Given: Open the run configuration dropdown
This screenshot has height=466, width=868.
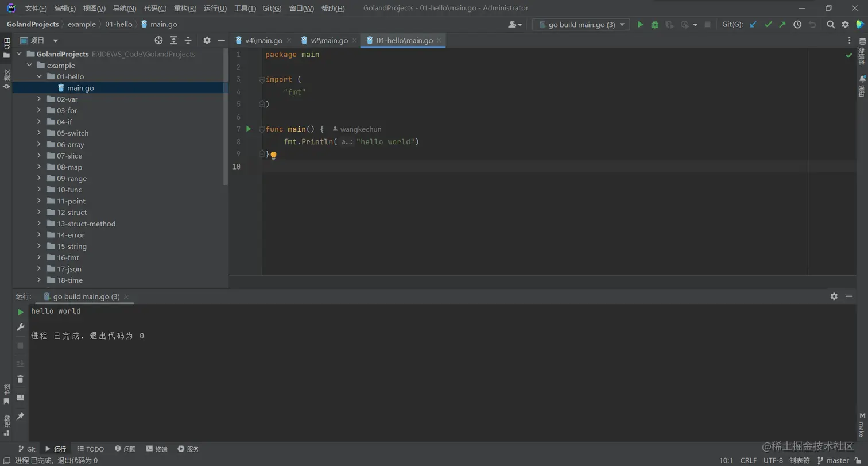Looking at the screenshot, I should click(x=581, y=25).
